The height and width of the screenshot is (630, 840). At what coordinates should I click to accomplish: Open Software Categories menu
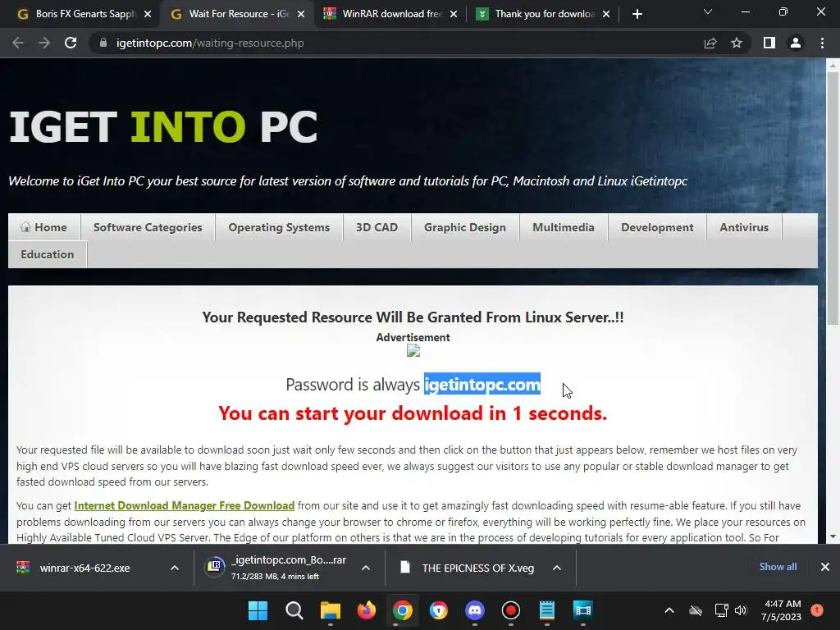(x=148, y=227)
